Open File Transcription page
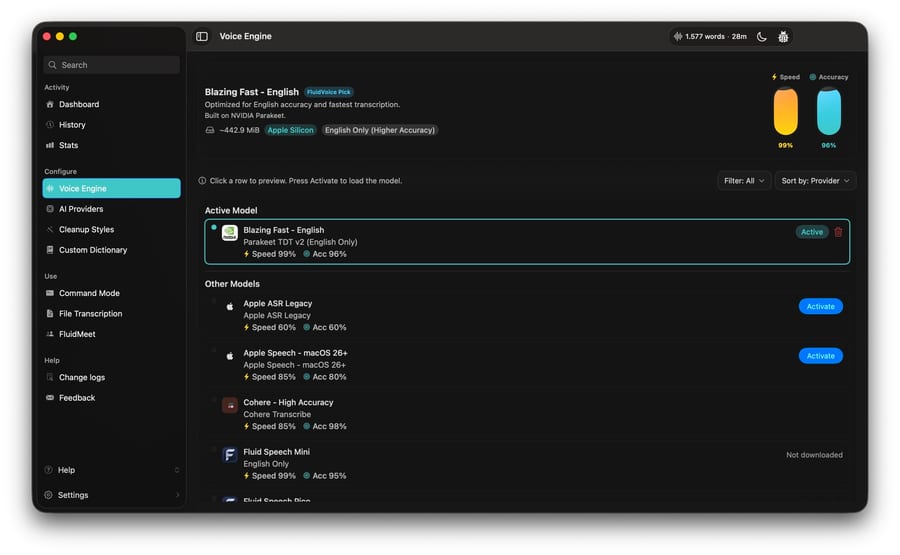Image resolution: width=900 pixels, height=555 pixels. 111,314
